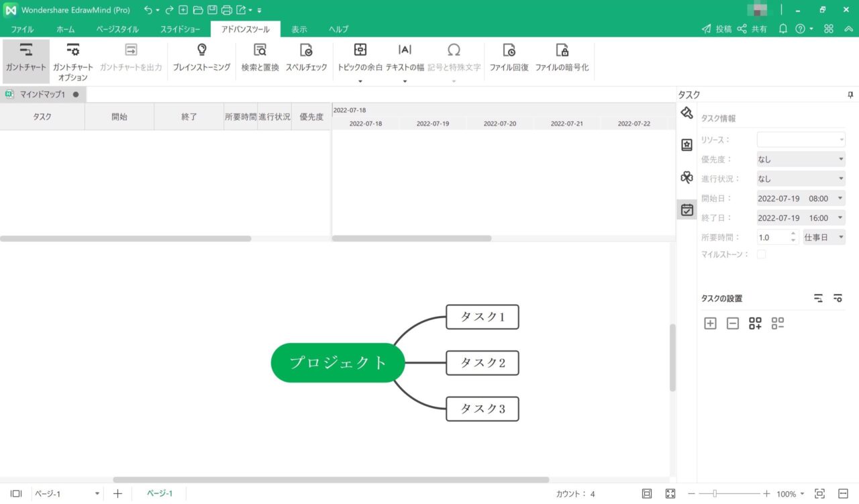This screenshot has width=859, height=504.
Task: Click the add task plus-square icon
Action: click(710, 323)
